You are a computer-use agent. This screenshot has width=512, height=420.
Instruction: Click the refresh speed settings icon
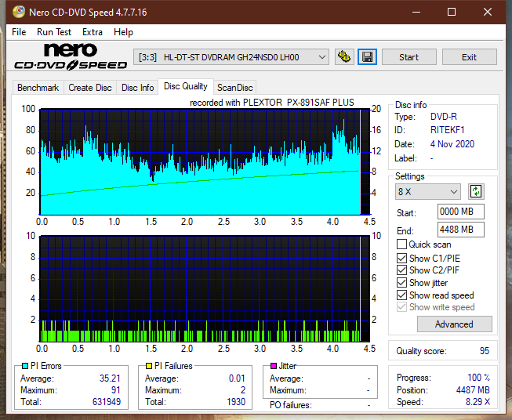476,191
